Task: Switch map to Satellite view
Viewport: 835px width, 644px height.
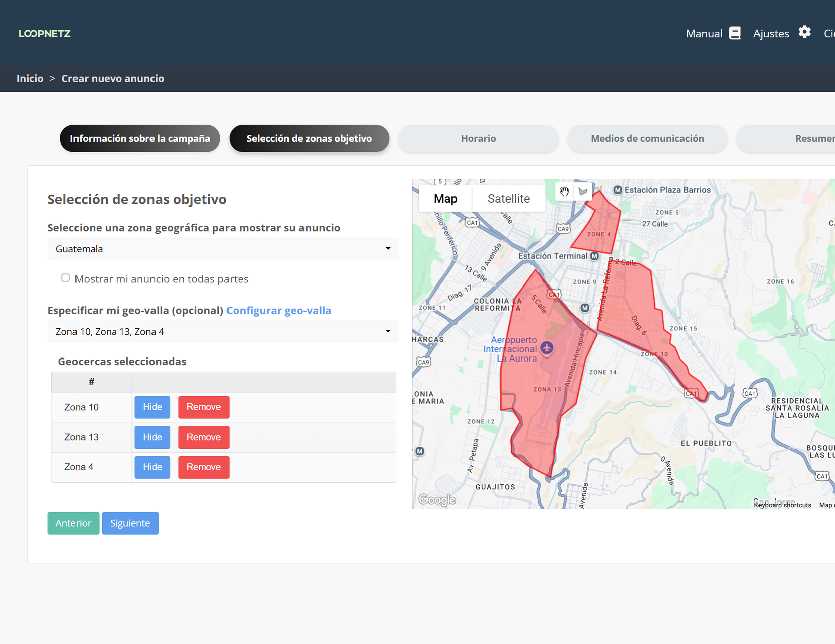Action: point(508,199)
